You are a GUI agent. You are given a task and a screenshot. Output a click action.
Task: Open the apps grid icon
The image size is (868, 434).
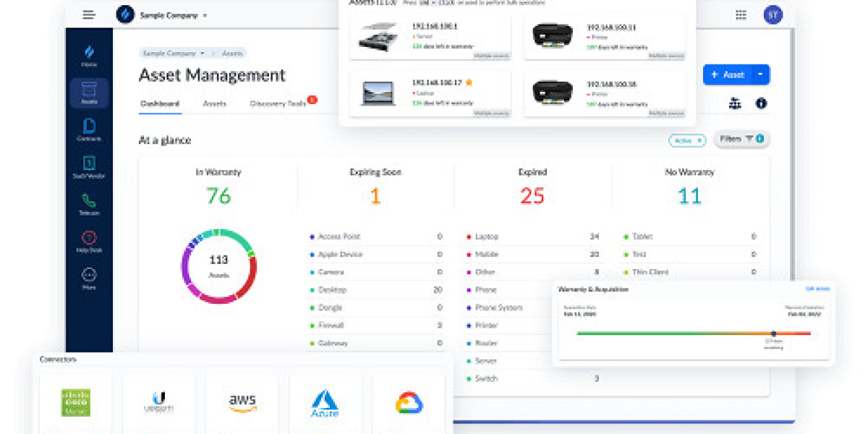(x=741, y=14)
